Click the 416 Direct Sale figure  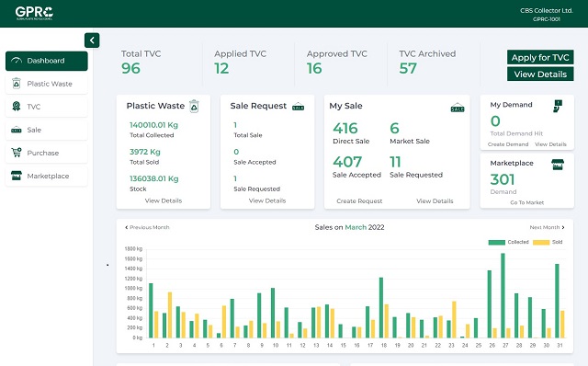point(345,129)
